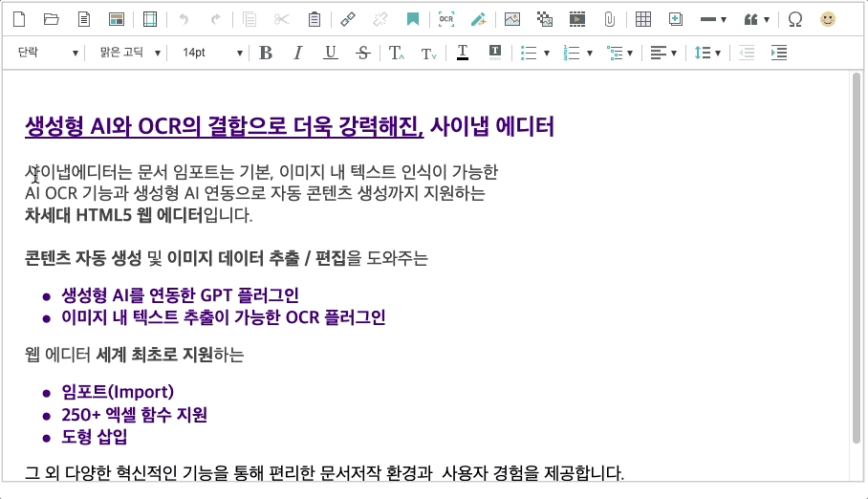Toggle bold formatting
Viewport: 868px width, 499px height.
(x=266, y=53)
